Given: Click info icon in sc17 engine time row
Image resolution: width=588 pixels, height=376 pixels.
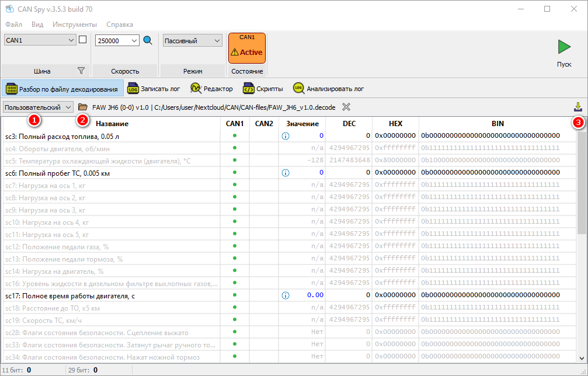Looking at the screenshot, I should coord(286,295).
